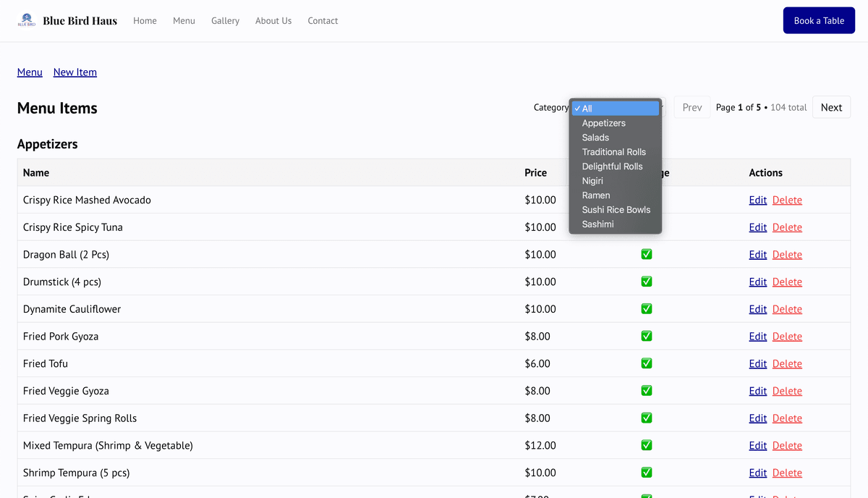This screenshot has width=868, height=498.
Task: Click the image checkmark for Dynamite Cauliflower
Action: [x=646, y=308]
